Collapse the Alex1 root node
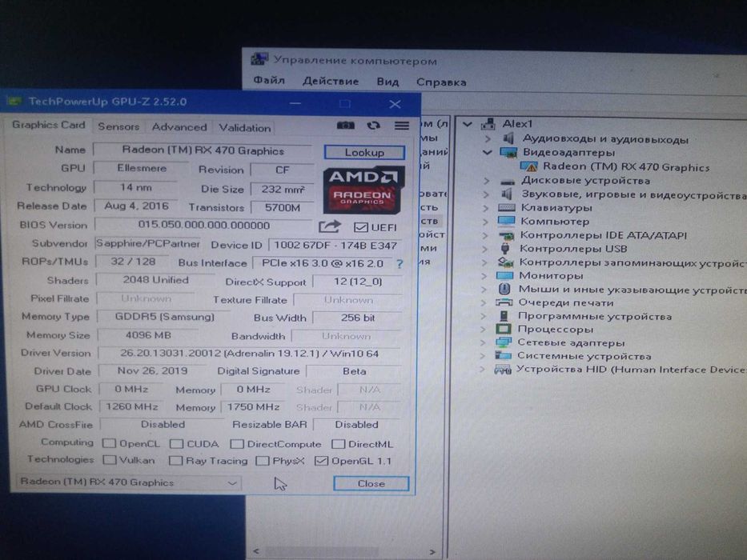This screenshot has height=560, width=747. point(468,124)
